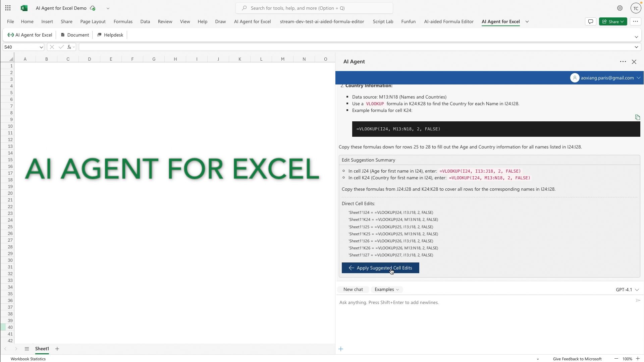Viewport: 644px width, 362px height.
Task: Click the Document ribbon button
Action: click(x=75, y=35)
